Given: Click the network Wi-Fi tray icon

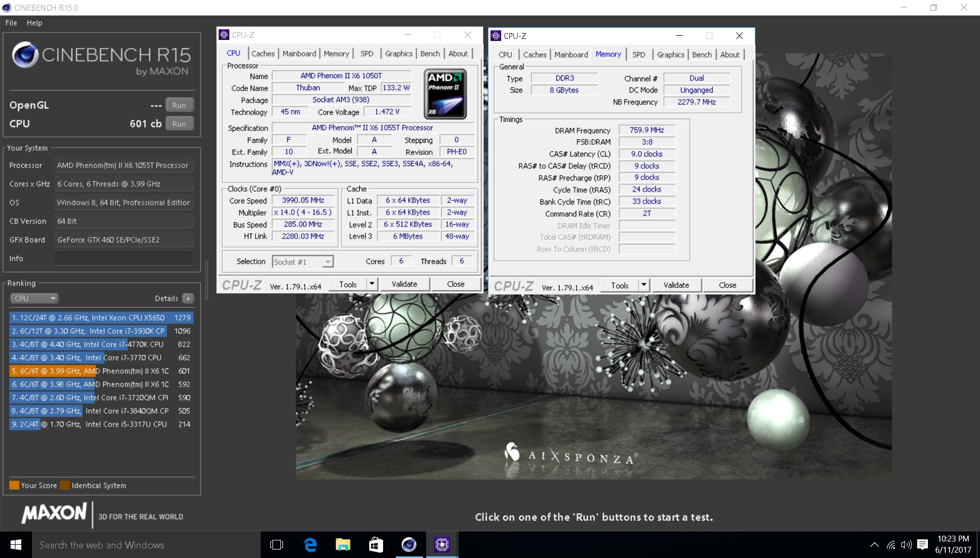Looking at the screenshot, I should coord(891,545).
